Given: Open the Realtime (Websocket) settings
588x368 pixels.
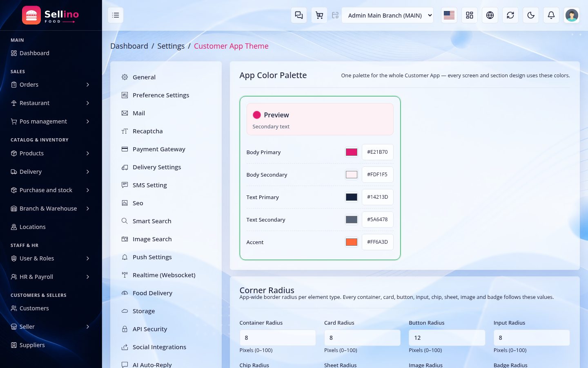Looking at the screenshot, I should click(x=166, y=275).
